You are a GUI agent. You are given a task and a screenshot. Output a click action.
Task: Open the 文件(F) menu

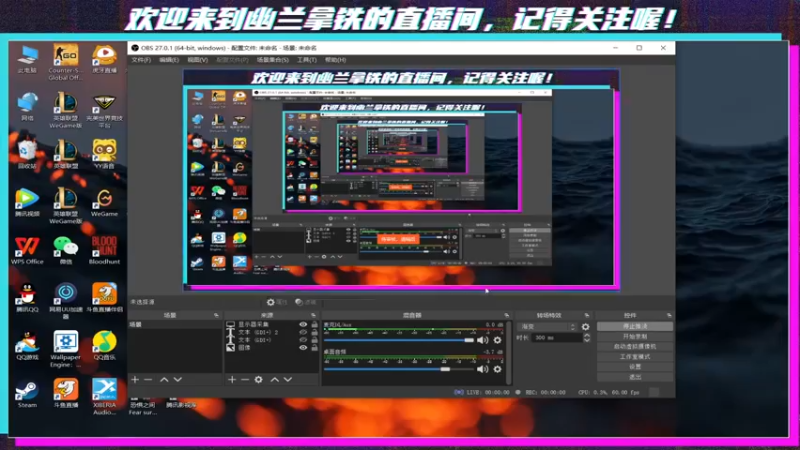click(141, 60)
